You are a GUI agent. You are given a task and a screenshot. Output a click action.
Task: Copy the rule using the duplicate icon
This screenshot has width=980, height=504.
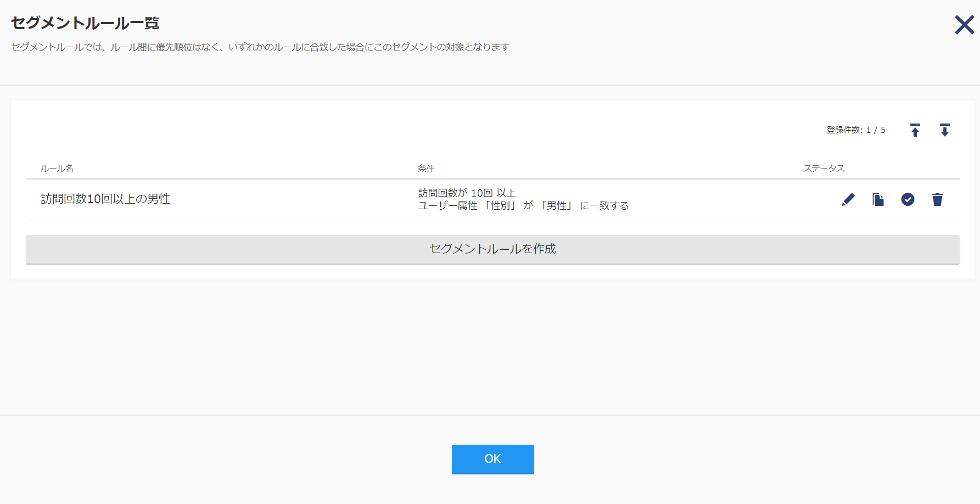click(x=878, y=199)
